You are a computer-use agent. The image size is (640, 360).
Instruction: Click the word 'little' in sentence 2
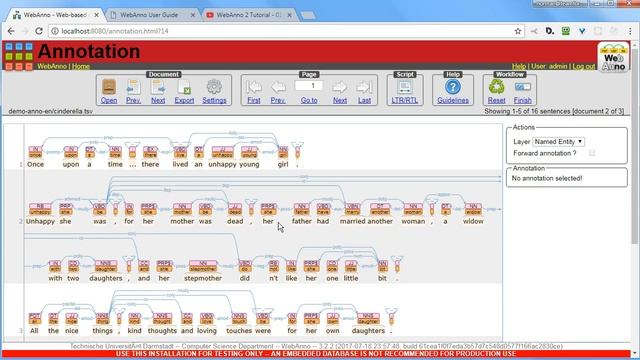click(351, 278)
